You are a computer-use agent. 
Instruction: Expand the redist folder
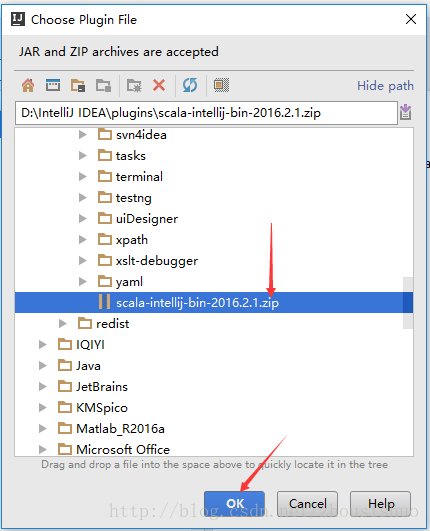pos(62,324)
